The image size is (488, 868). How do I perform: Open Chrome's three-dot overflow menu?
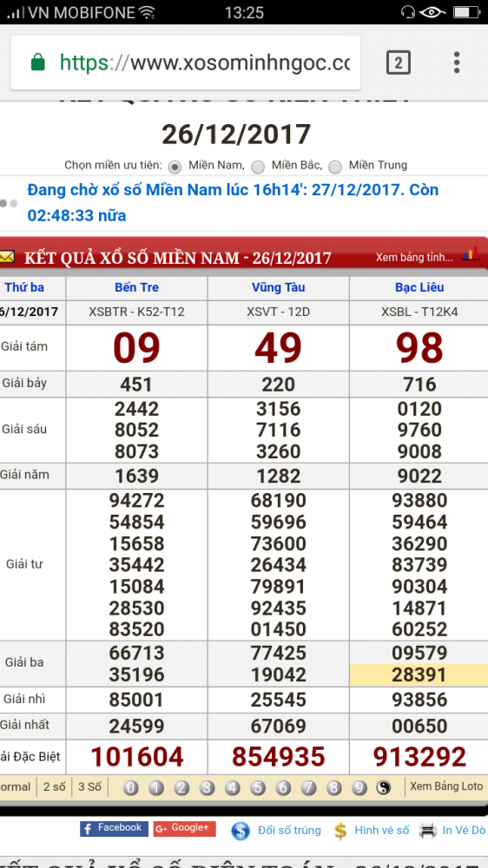pos(457,62)
